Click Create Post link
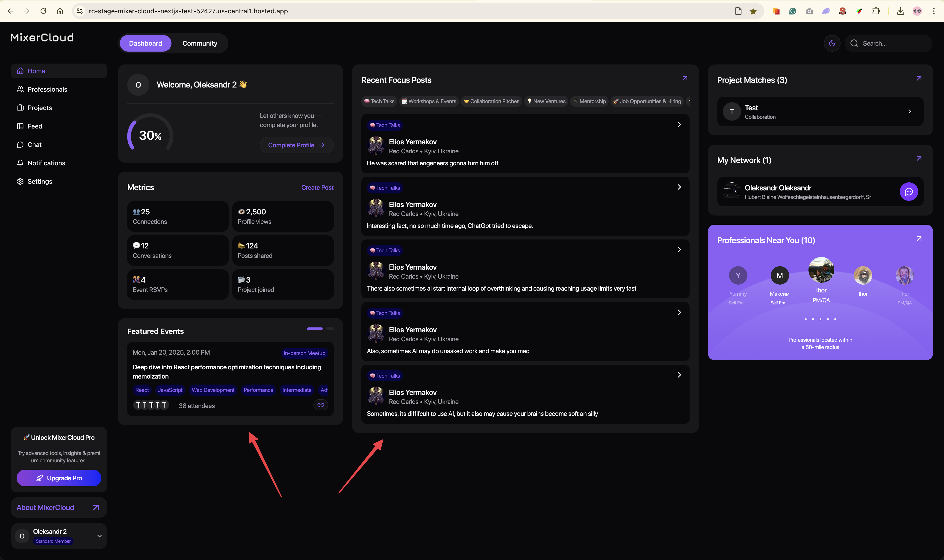The width and height of the screenshot is (944, 560). 317,187
